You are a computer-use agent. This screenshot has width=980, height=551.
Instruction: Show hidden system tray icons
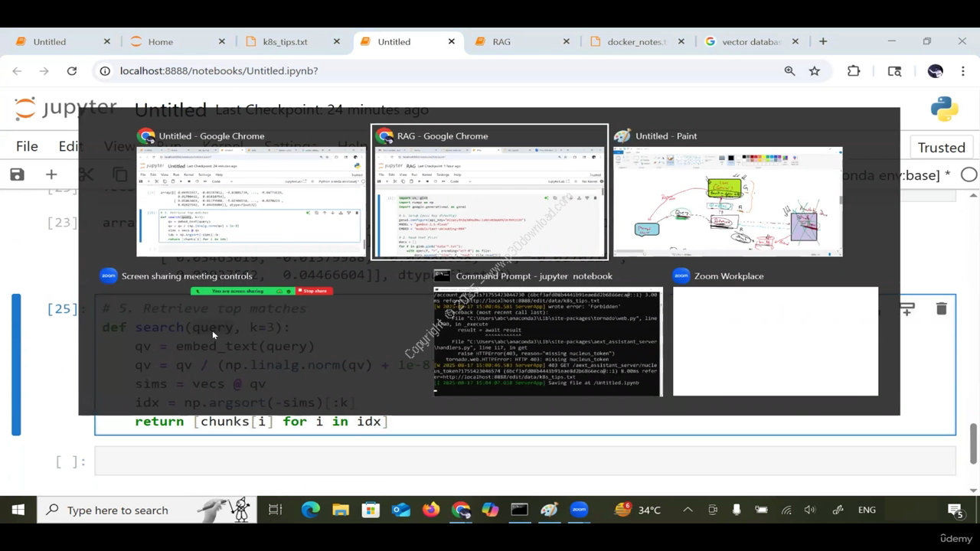tap(688, 510)
